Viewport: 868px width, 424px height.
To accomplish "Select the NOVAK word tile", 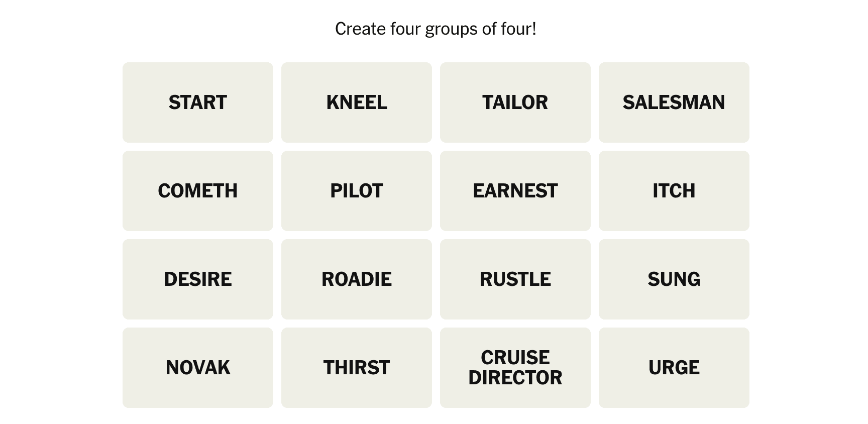I will click(198, 368).
